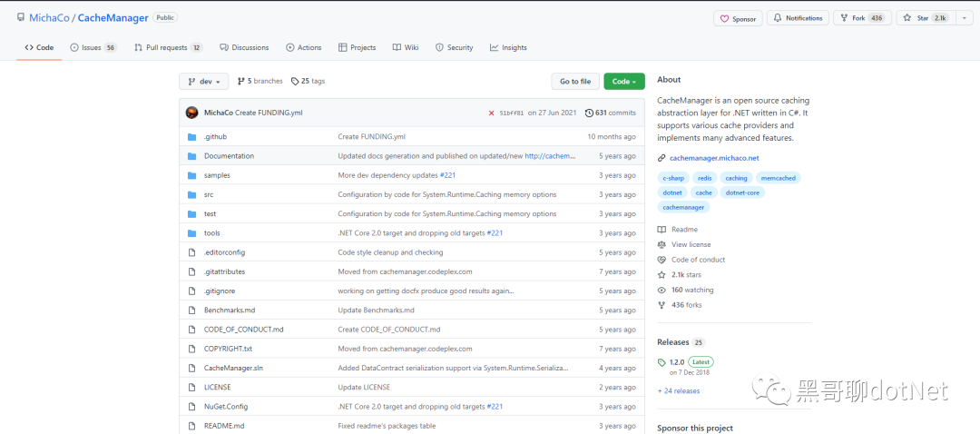Click the .editorconfig file icon
This screenshot has width=980, height=434.
[x=191, y=252]
